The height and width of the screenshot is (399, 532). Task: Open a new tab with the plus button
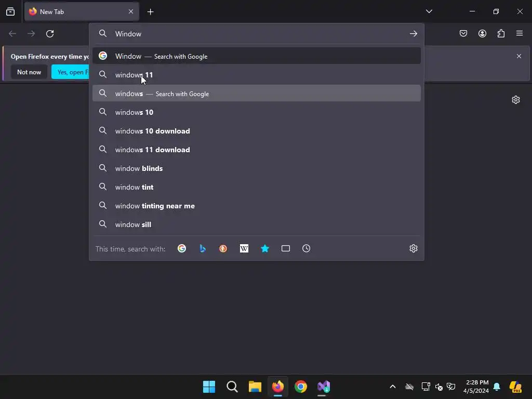[150, 12]
